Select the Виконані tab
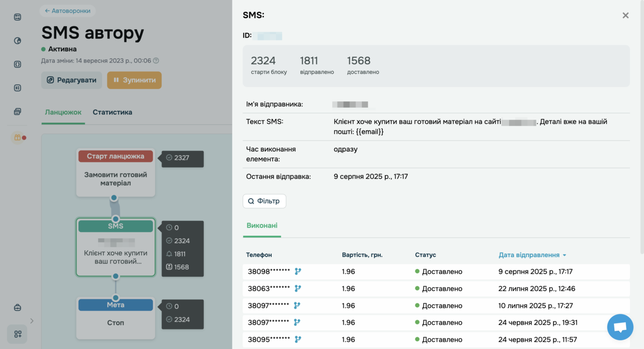This screenshot has height=349, width=644. point(261,226)
